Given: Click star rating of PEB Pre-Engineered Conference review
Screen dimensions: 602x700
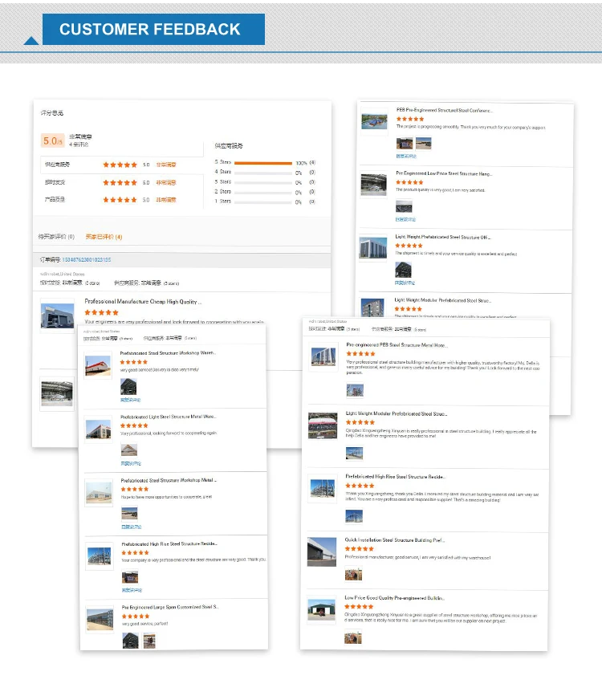Looking at the screenshot, I should (410, 119).
